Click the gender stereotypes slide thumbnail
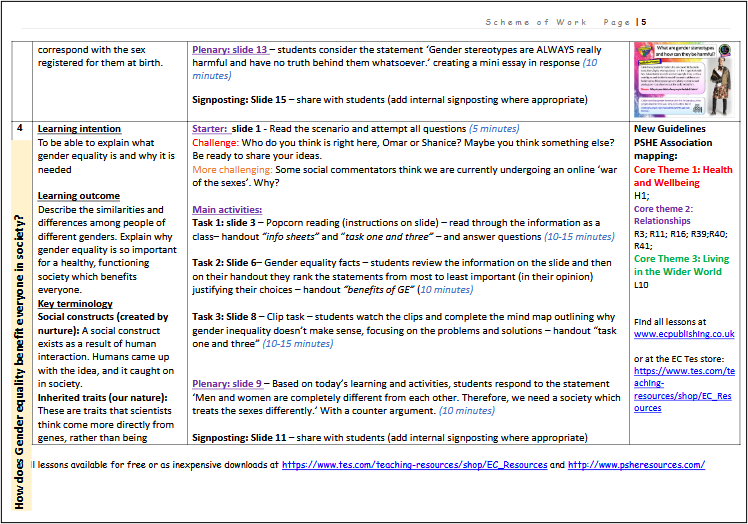The width and height of the screenshot is (748, 524). [x=684, y=80]
